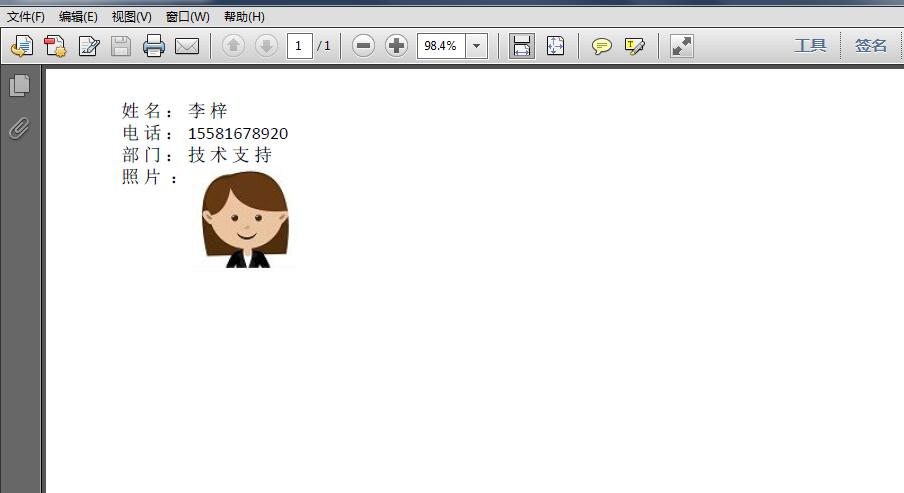Show attachments paperclip panel
The width and height of the screenshot is (904, 493).
tap(20, 128)
